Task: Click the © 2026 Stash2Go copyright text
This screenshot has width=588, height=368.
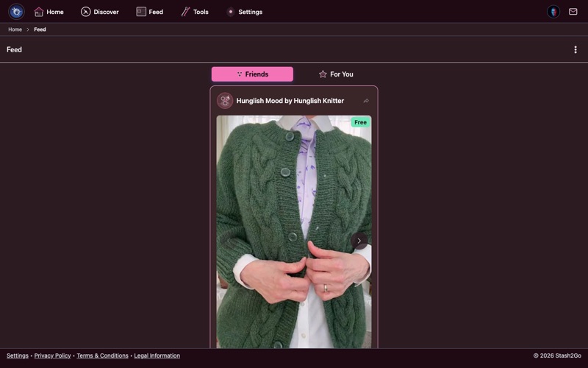Action: pyautogui.click(x=557, y=355)
